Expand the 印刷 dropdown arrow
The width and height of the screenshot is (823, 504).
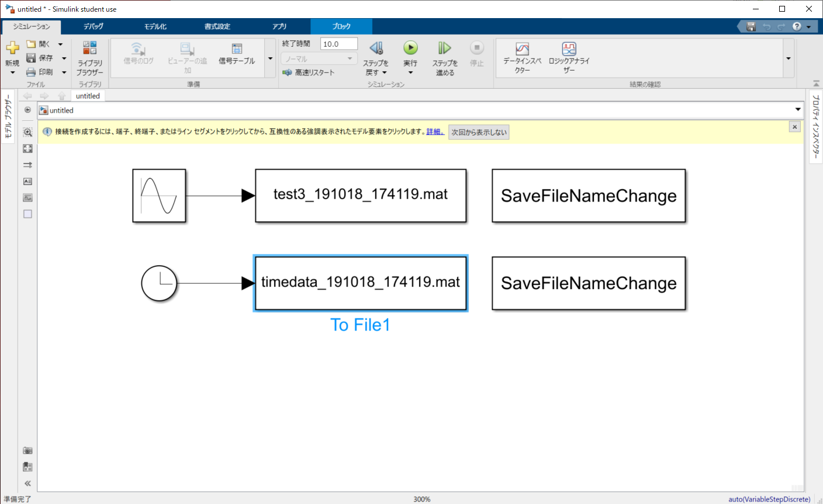64,72
